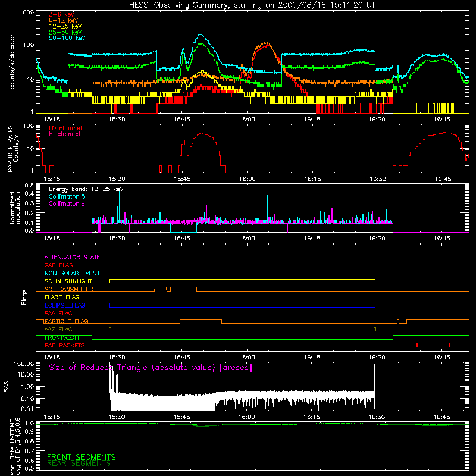Click the SAA FLAG label
This screenshot has height=476, width=476.
point(58,313)
